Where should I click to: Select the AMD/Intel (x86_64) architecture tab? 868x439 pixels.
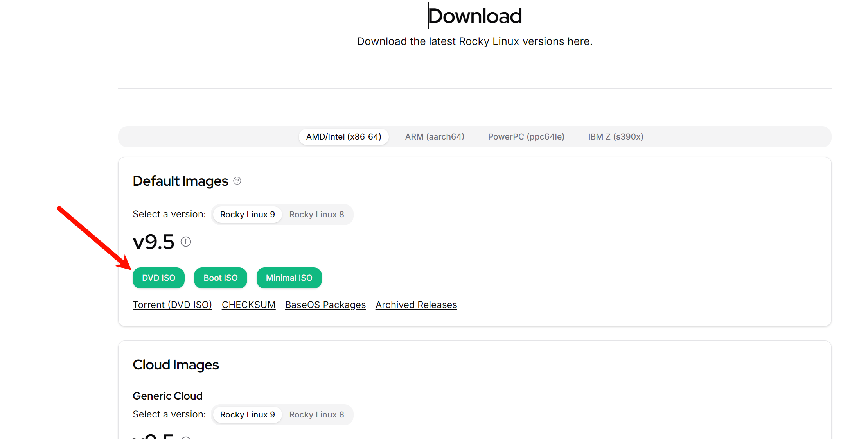coord(343,137)
